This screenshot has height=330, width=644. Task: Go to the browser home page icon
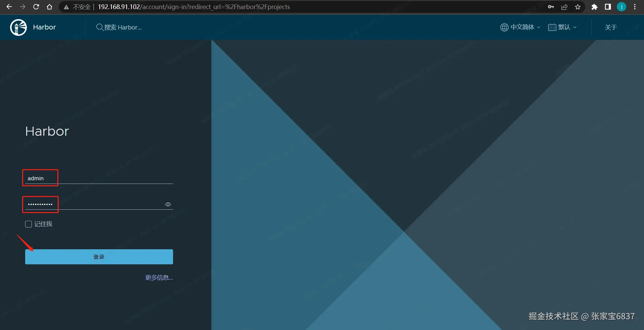point(50,7)
